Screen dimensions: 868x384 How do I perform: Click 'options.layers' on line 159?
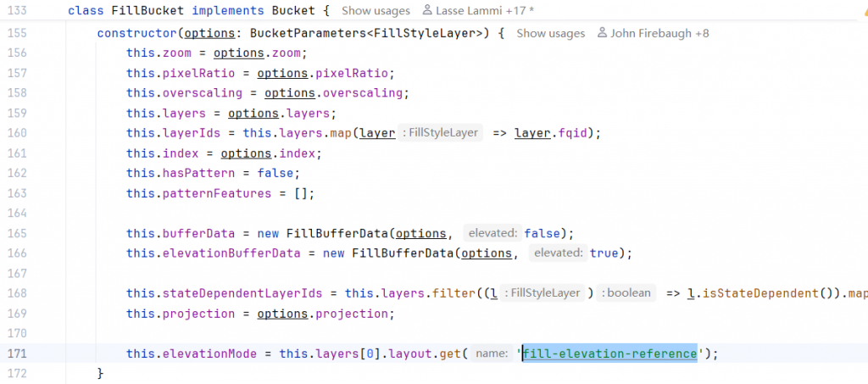point(279,114)
